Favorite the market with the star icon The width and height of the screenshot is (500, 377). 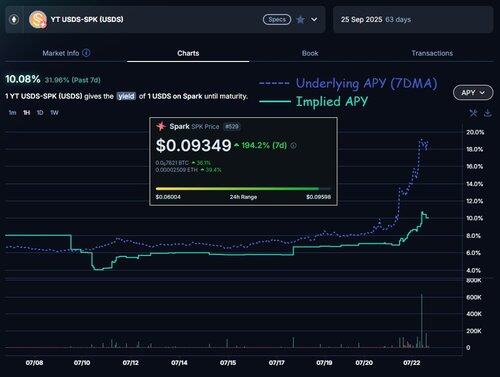tap(300, 20)
